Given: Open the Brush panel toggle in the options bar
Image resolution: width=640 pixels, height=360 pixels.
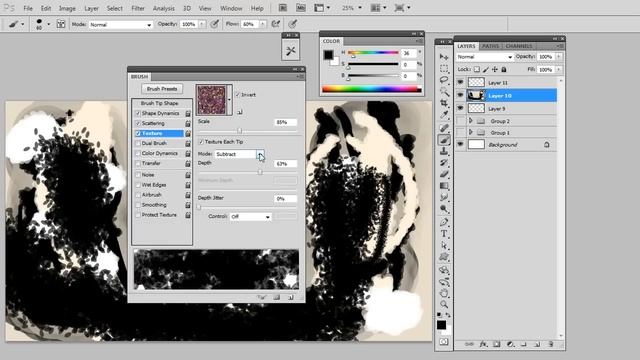Looking at the screenshot, I should tap(61, 24).
